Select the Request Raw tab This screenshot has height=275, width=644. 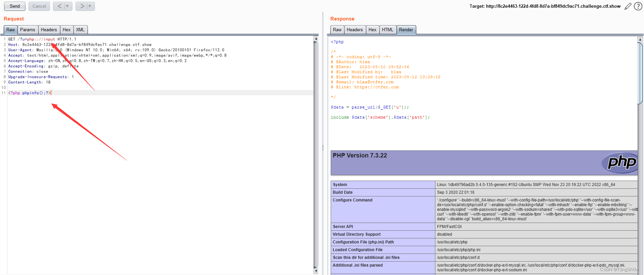point(11,30)
